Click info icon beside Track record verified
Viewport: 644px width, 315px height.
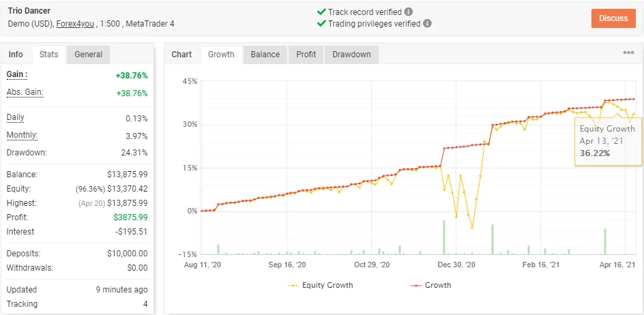(x=408, y=12)
